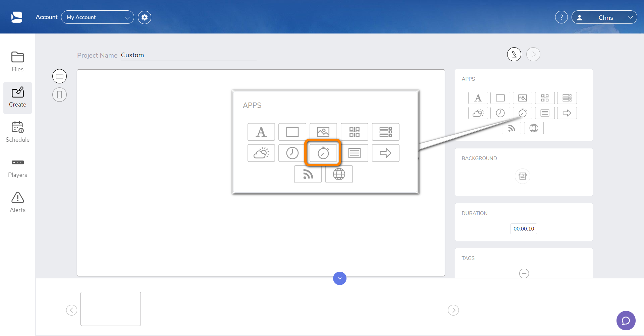Viewport: 644px width, 336px height.
Task: Go to the Create section
Action: [x=17, y=97]
